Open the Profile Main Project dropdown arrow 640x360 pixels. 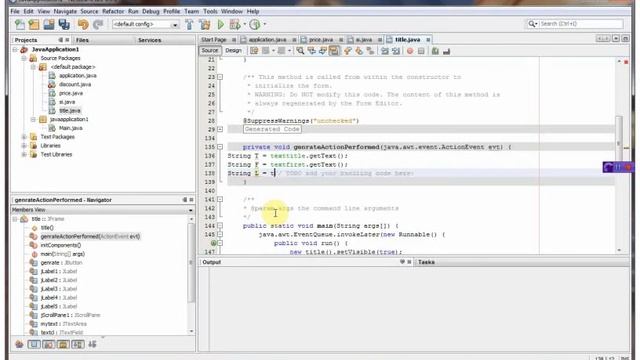click(265, 24)
